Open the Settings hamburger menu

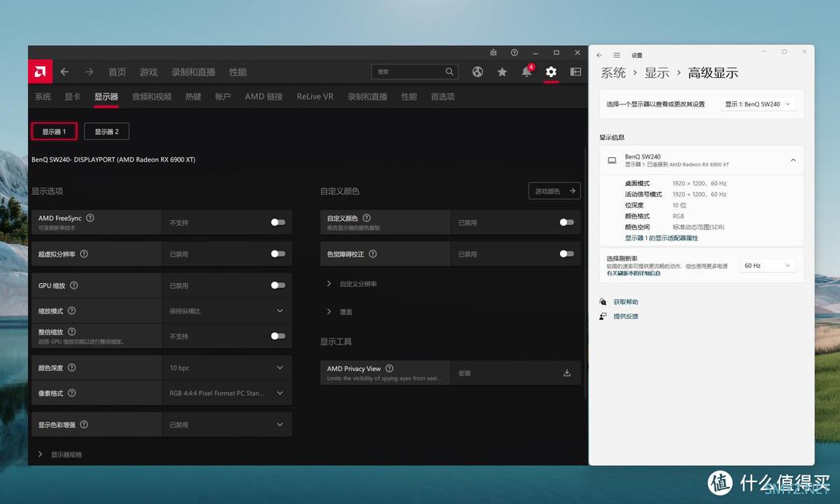pyautogui.click(x=617, y=55)
